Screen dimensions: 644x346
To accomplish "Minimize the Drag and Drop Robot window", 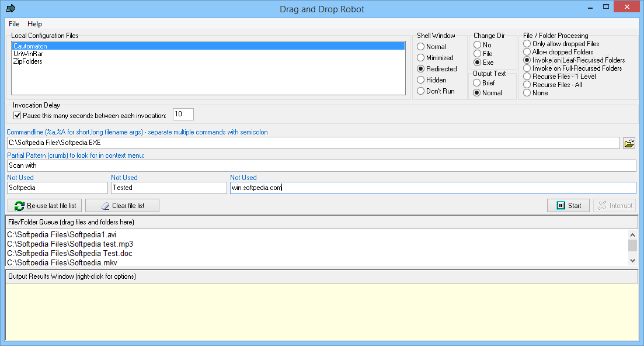I will click(x=590, y=8).
